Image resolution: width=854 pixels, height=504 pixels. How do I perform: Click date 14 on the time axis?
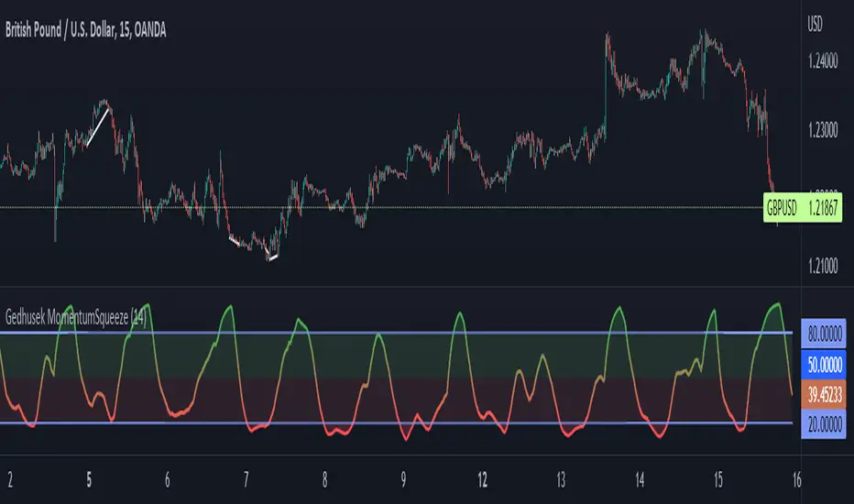point(640,478)
